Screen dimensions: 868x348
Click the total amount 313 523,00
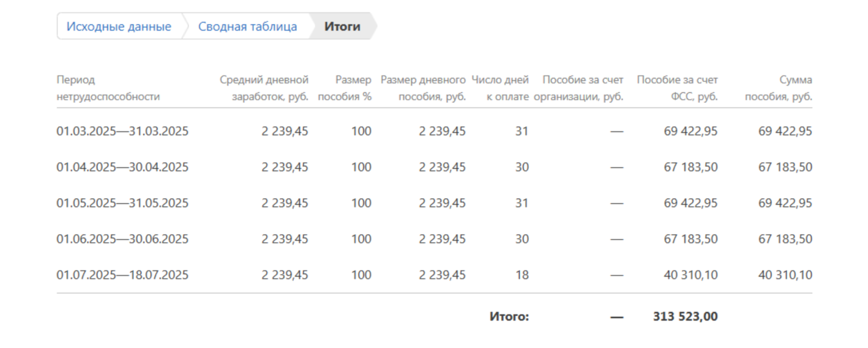coord(685,317)
